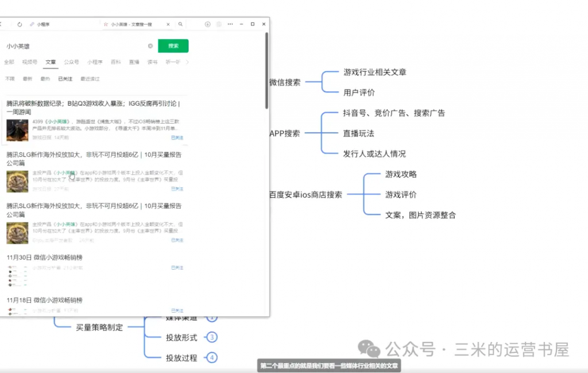Click the numbered badge 3 beside 投放形式
The image size is (588, 373).
(x=212, y=337)
